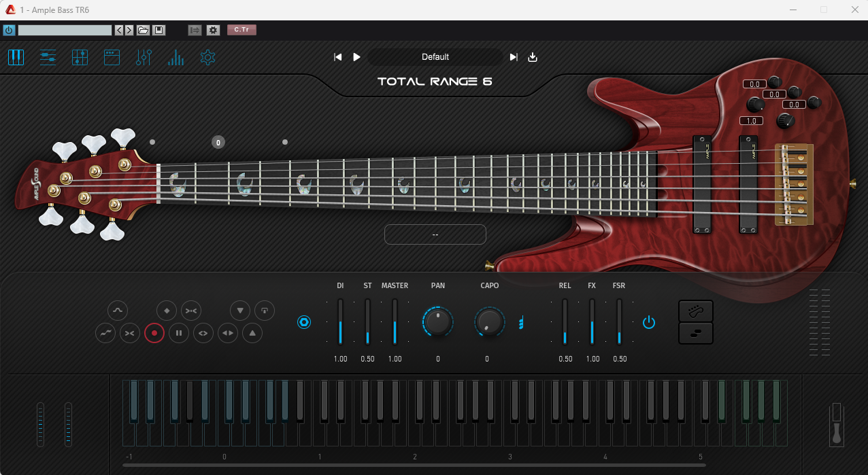Viewport: 868px width, 475px height.
Task: Adjust the MASTER volume slider
Action: tap(395, 321)
